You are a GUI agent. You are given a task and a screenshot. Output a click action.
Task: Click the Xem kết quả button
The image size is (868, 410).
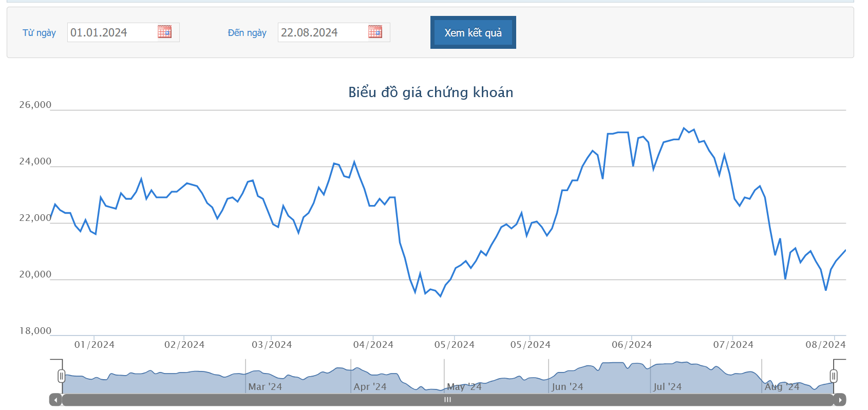click(x=473, y=32)
